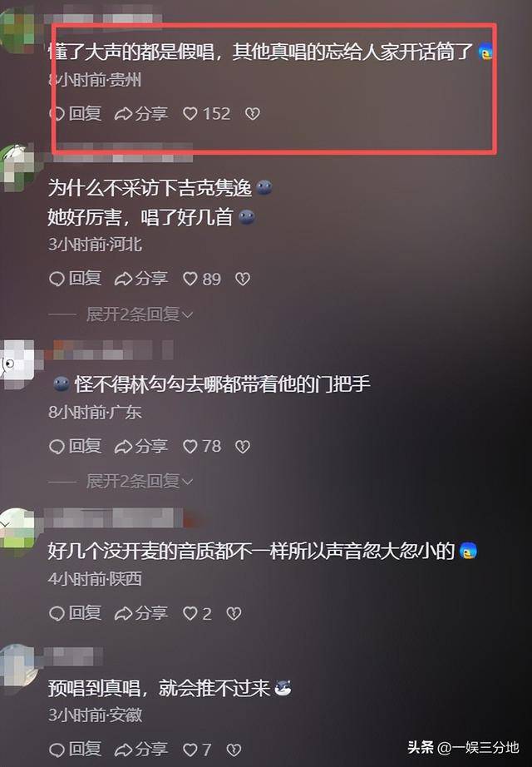Share the Shaanxi comment
Viewport: 532px width, 767px height.
pyautogui.click(x=141, y=613)
